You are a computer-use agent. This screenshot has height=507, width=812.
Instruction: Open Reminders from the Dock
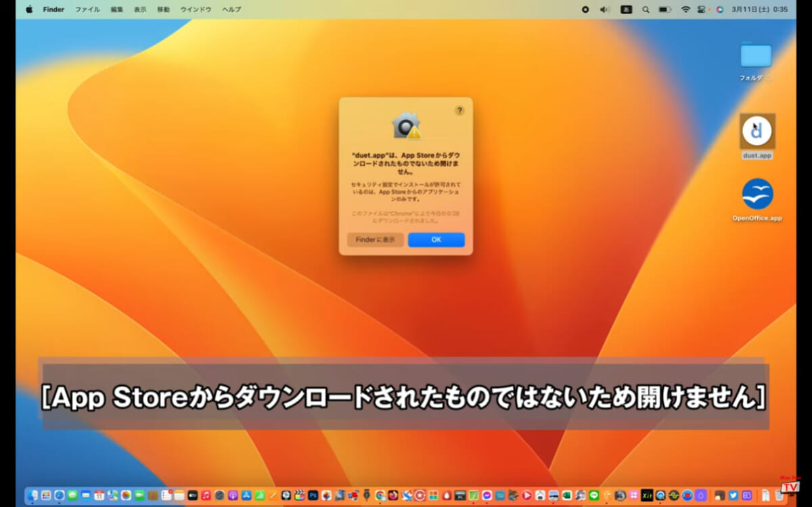166,495
